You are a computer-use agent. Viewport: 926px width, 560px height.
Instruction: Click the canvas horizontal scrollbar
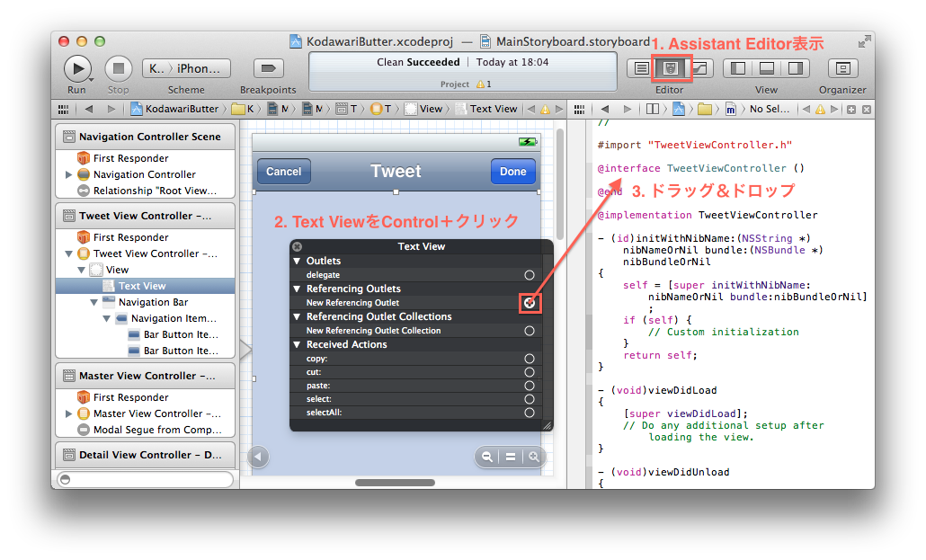point(395,483)
